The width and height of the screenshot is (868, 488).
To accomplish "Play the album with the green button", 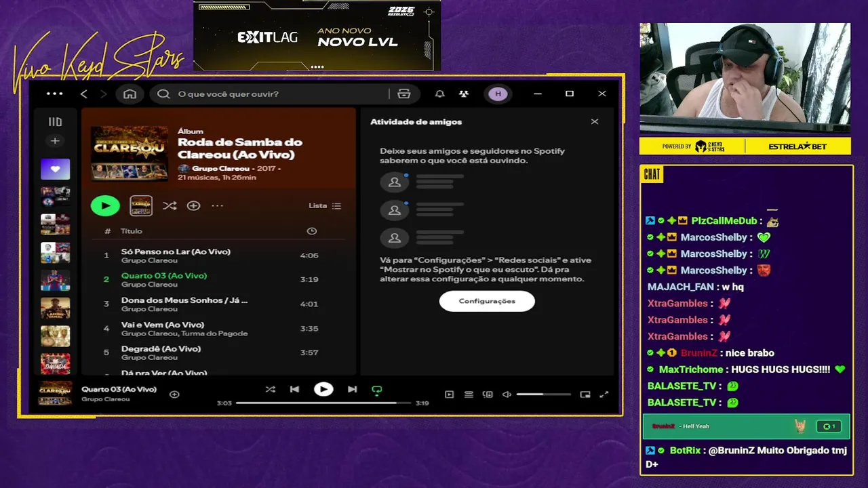I will point(105,205).
